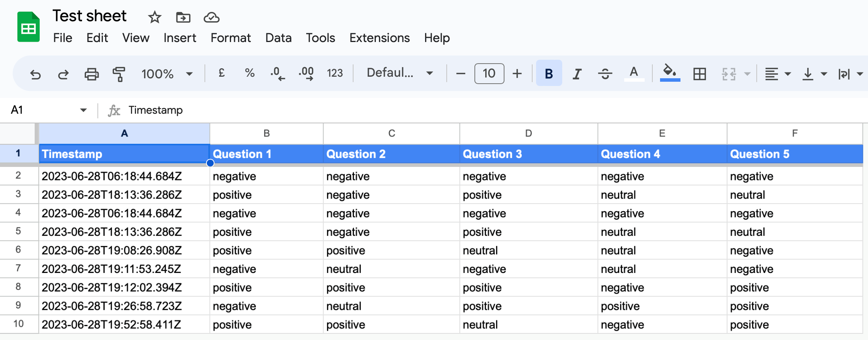
Task: Click the Question 1 header cell
Action: 266,154
